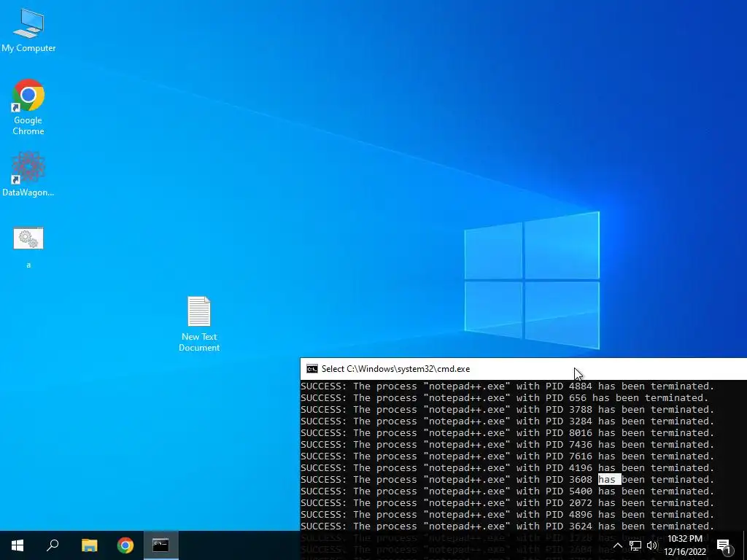Open the Windows Start menu
This screenshot has height=560, width=747.
click(18, 545)
